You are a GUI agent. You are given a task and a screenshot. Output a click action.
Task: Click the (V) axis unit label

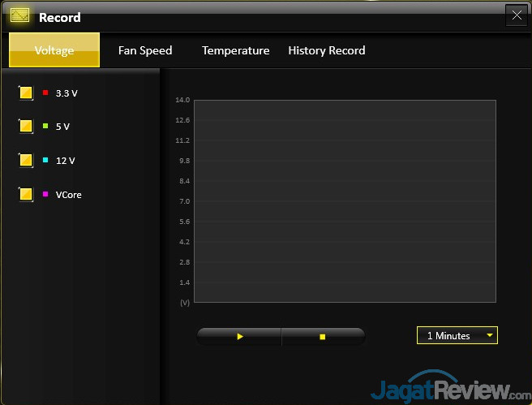pos(185,303)
